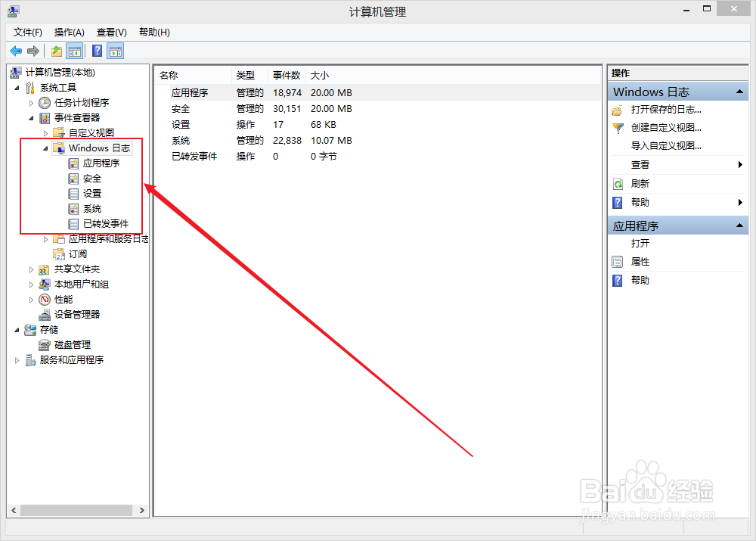This screenshot has height=541, width=756.
Task: Click the 打开保存的日志 folder icon
Action: coord(617,110)
